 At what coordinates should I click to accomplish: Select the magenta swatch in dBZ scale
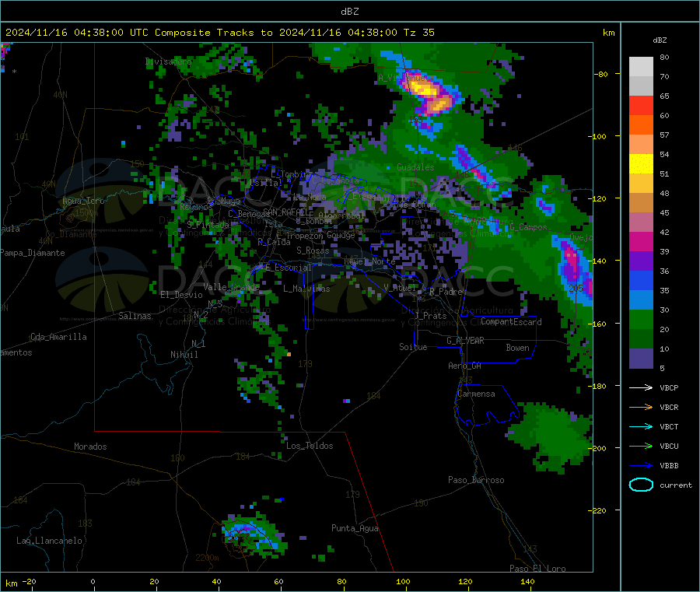coord(641,241)
